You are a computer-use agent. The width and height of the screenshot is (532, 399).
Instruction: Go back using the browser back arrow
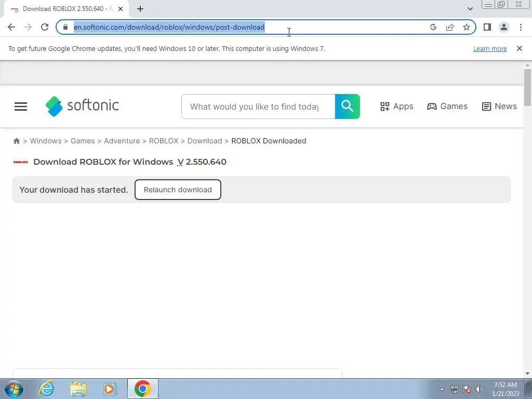tap(11, 27)
